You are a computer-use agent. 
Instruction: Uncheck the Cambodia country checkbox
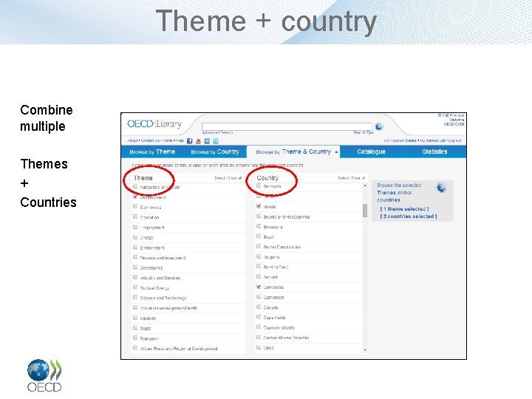click(x=259, y=287)
